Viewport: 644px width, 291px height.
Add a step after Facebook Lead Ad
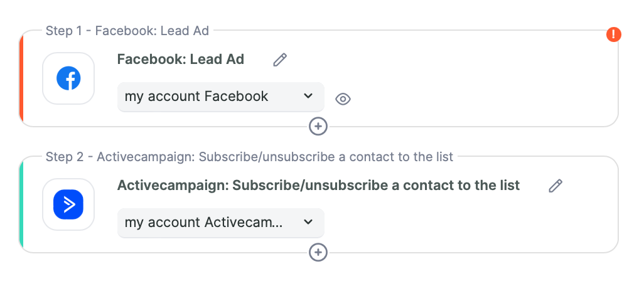pyautogui.click(x=318, y=127)
